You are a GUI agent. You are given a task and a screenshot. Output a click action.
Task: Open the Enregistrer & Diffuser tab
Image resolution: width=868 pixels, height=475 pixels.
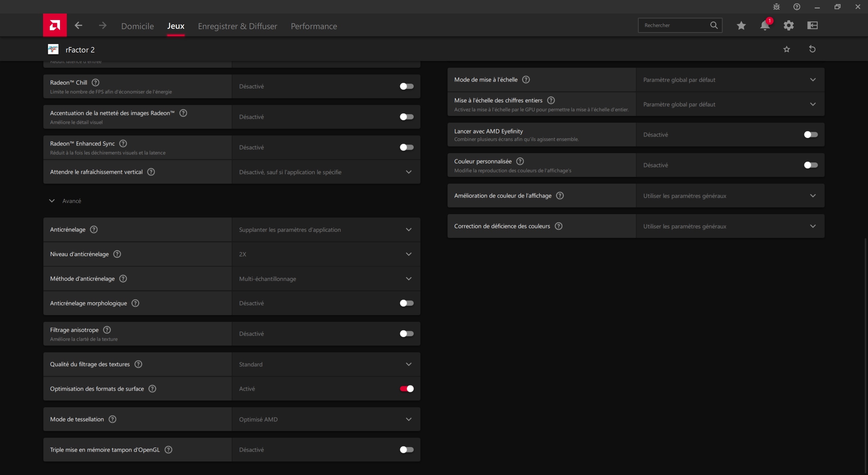pyautogui.click(x=237, y=26)
